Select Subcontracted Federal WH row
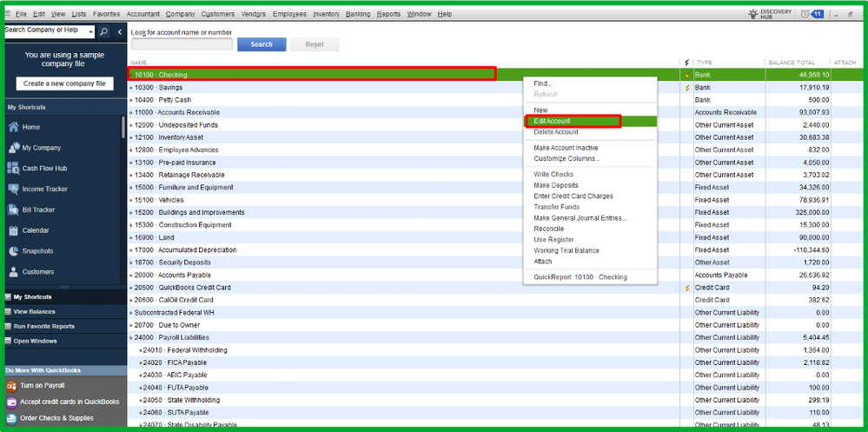The image size is (868, 432). [494, 312]
